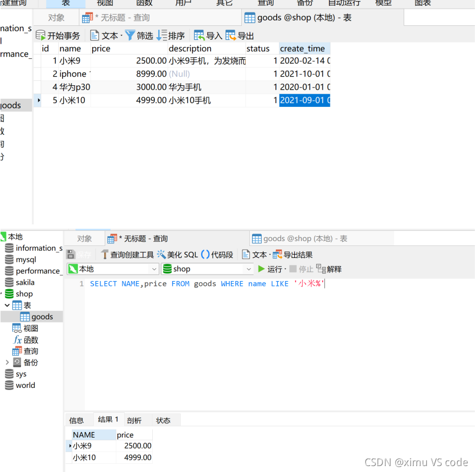Click the Sort (排序) icon
Viewport: 476px width, 472px height.
pyautogui.click(x=162, y=36)
